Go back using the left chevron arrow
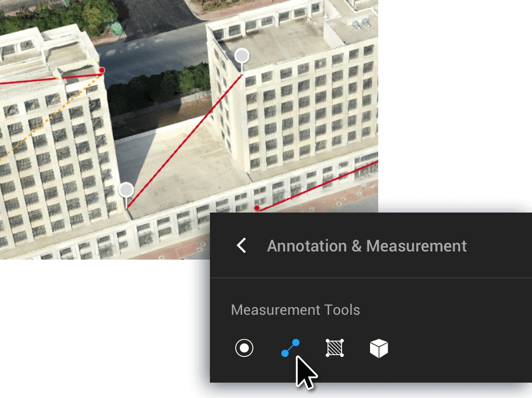This screenshot has width=532, height=398. 241,245
